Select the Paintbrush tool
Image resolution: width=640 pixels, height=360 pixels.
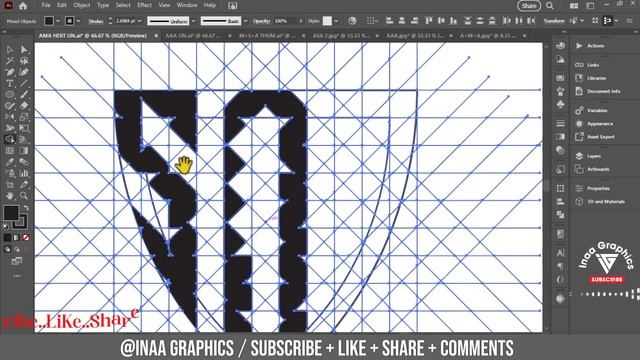[x=24, y=95]
